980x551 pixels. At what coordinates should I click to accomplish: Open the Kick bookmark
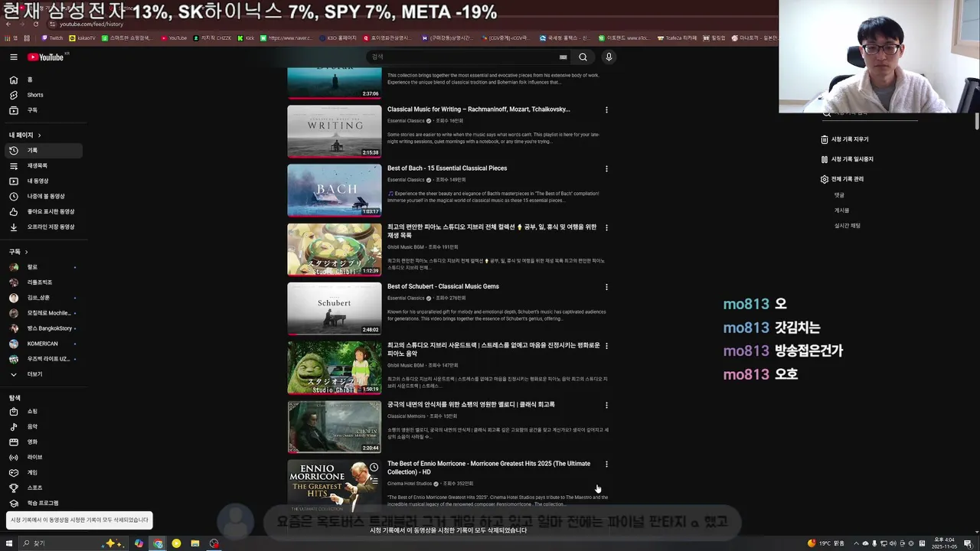[246, 37]
